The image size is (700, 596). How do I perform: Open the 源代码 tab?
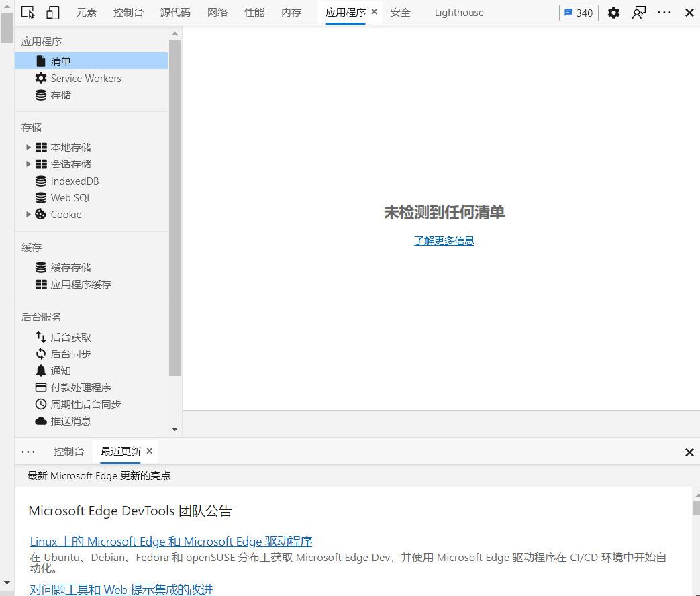tap(175, 13)
